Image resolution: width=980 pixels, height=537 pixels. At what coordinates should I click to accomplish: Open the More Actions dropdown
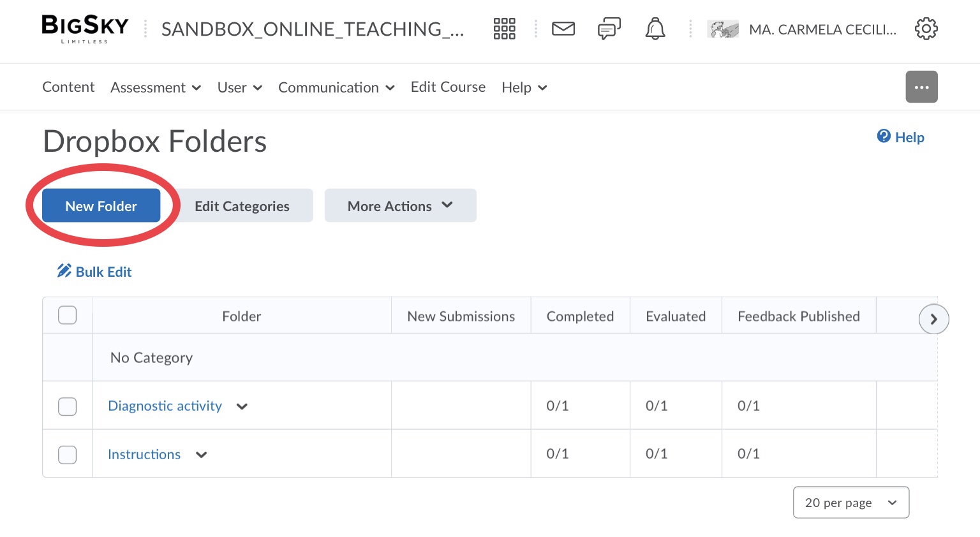(400, 205)
